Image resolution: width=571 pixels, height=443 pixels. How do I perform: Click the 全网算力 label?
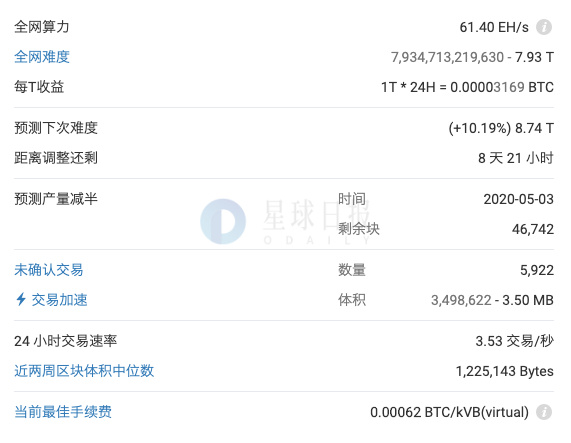click(x=42, y=27)
